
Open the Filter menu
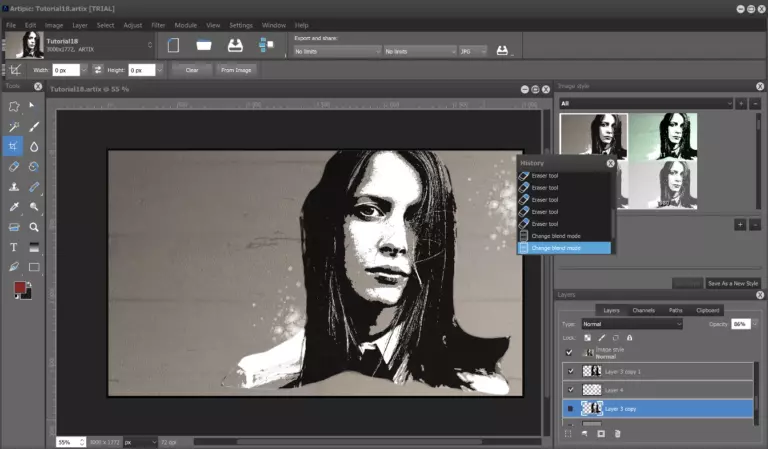158,24
